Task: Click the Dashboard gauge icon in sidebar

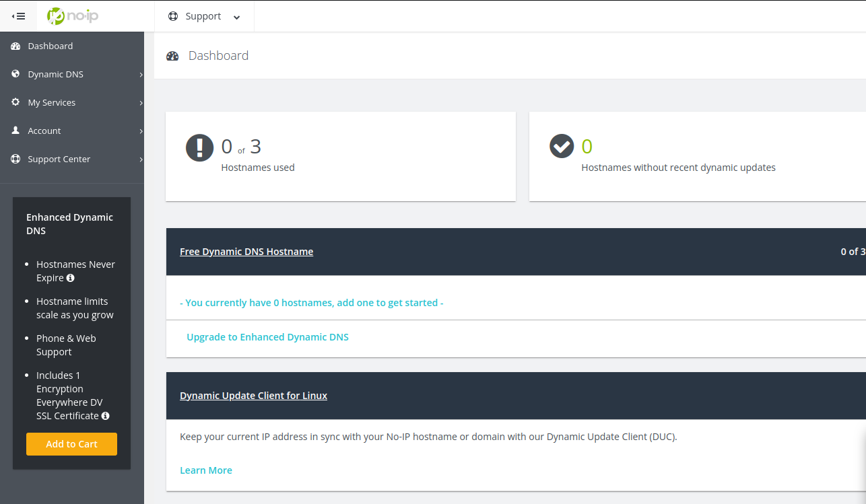Action: click(x=15, y=46)
